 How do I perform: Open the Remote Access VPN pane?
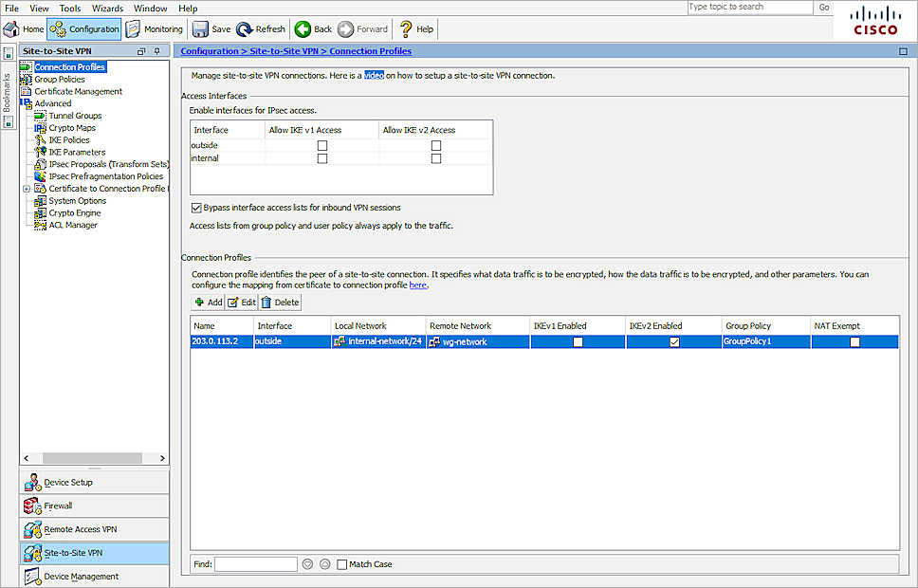click(83, 529)
